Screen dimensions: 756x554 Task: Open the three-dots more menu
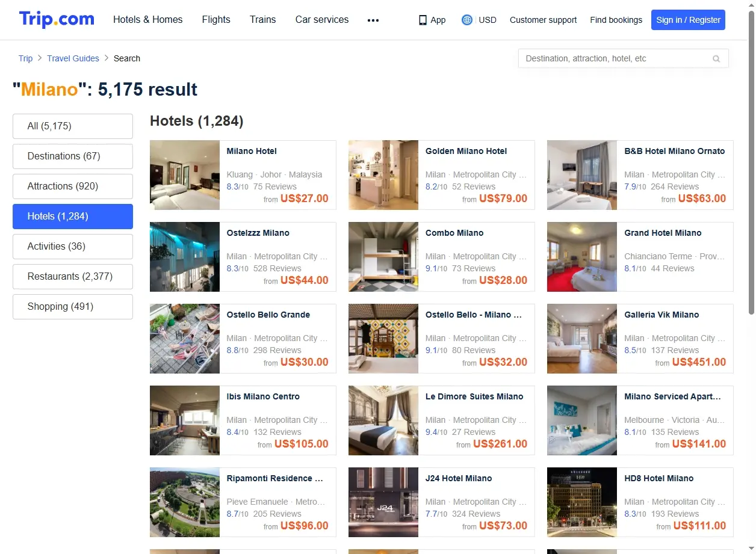coord(373,20)
